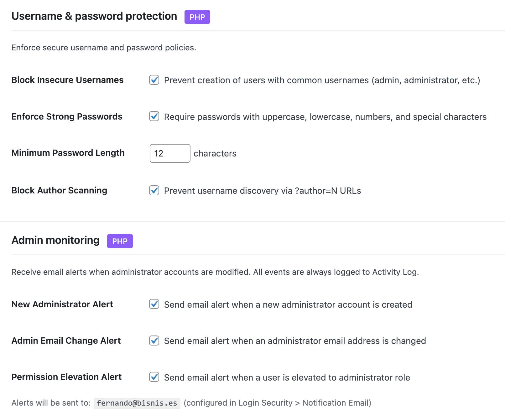This screenshot has height=420, width=505.
Task: Select the fernando@bisnis.es alert email address
Action: (137, 403)
